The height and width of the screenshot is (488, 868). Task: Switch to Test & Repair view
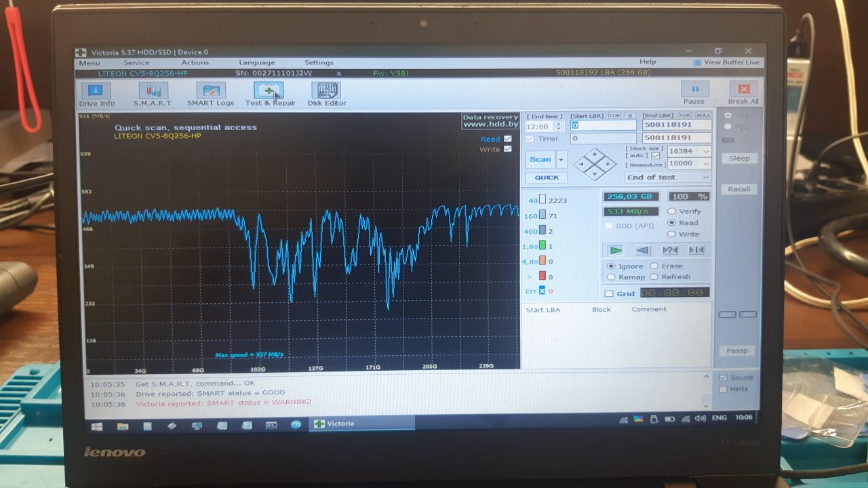click(270, 94)
